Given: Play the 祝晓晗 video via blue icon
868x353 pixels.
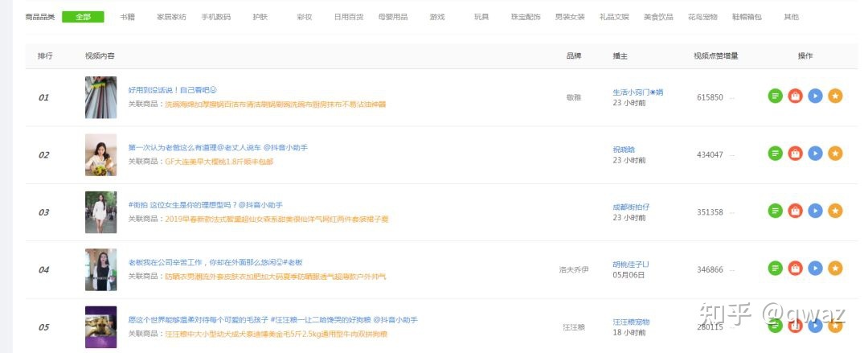Looking at the screenshot, I should (x=815, y=154).
